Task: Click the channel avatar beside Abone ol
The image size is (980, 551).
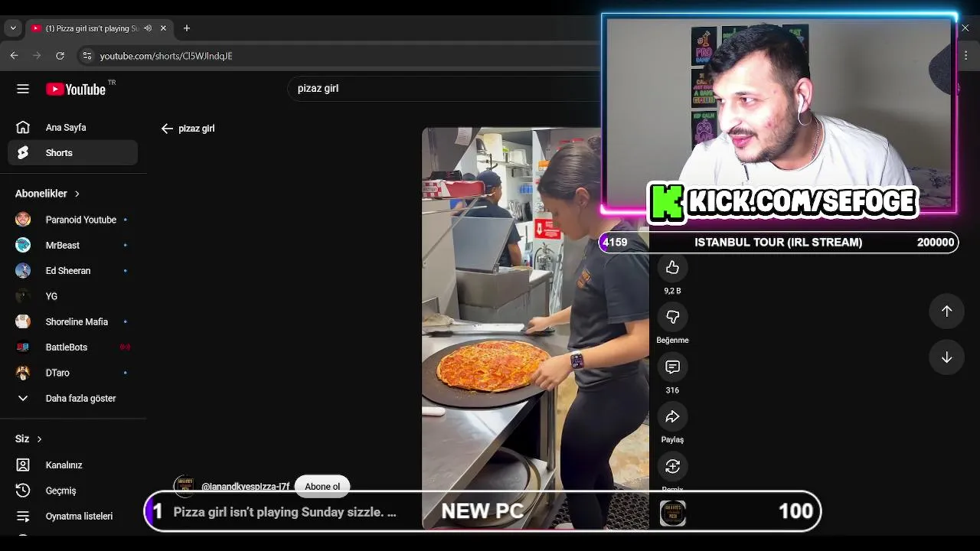Action: (184, 485)
